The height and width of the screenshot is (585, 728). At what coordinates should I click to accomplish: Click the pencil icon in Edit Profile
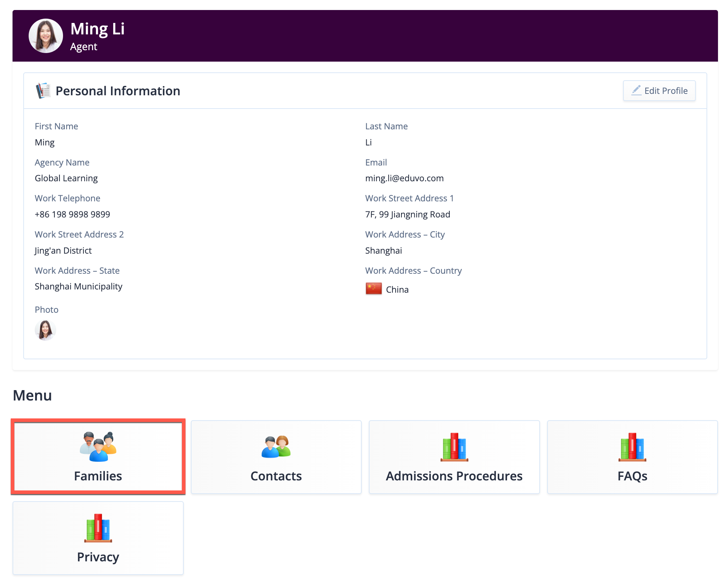coord(636,90)
